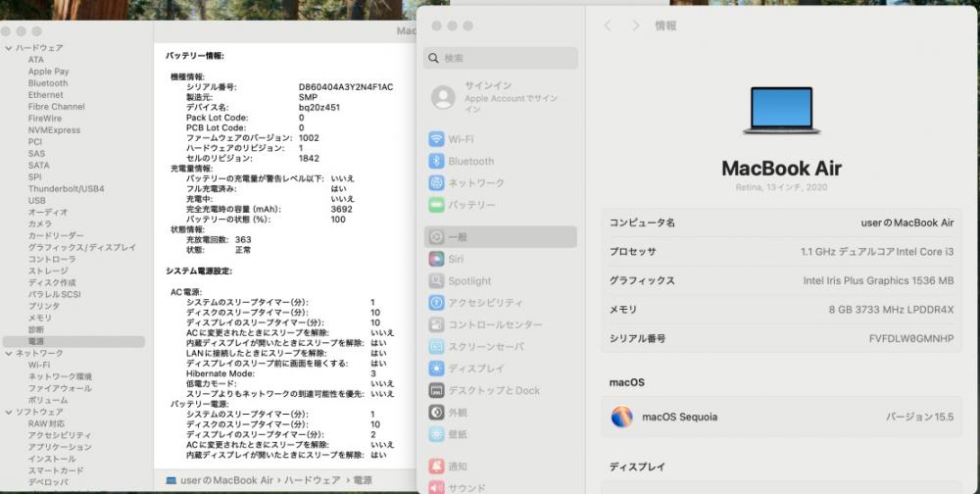Click the macOS Sequoia version row
The image size is (980, 494).
click(781, 417)
